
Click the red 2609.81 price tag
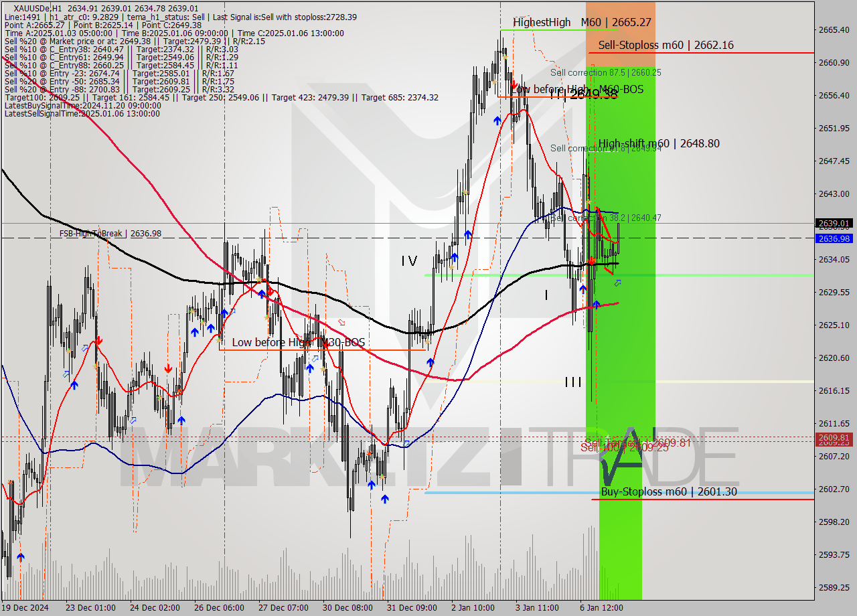(x=834, y=437)
